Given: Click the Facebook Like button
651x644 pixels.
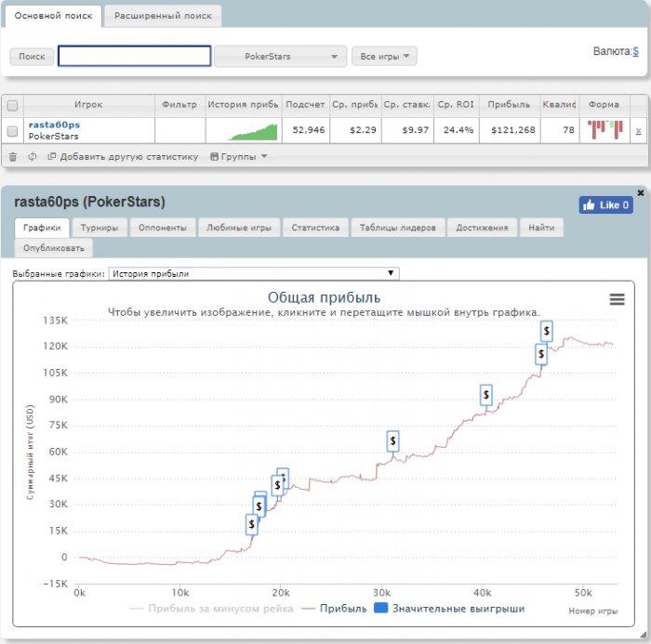Looking at the screenshot, I should tap(605, 205).
